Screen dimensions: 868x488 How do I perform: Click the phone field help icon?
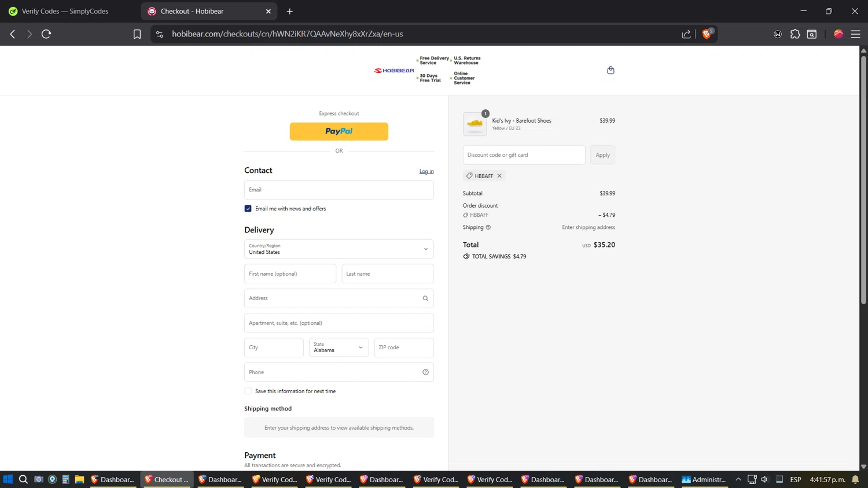(x=425, y=372)
